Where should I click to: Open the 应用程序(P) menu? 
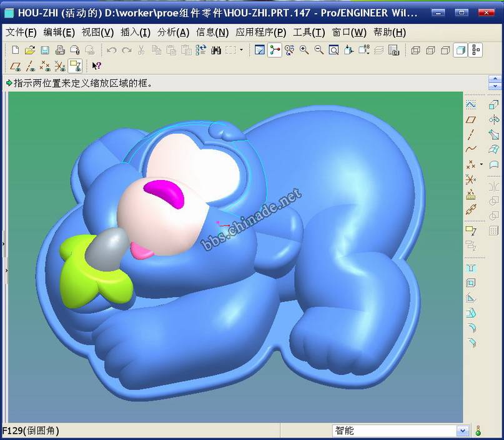click(x=260, y=32)
